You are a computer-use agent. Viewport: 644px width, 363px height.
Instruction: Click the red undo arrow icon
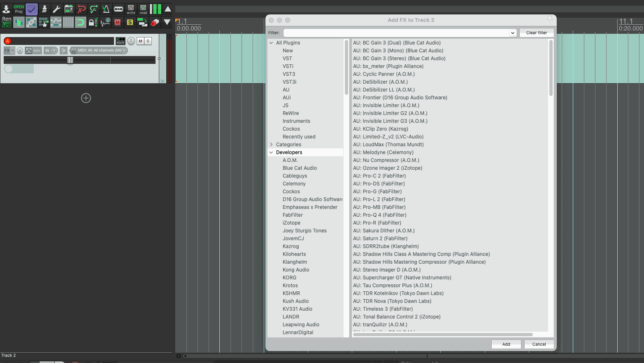tap(81, 9)
